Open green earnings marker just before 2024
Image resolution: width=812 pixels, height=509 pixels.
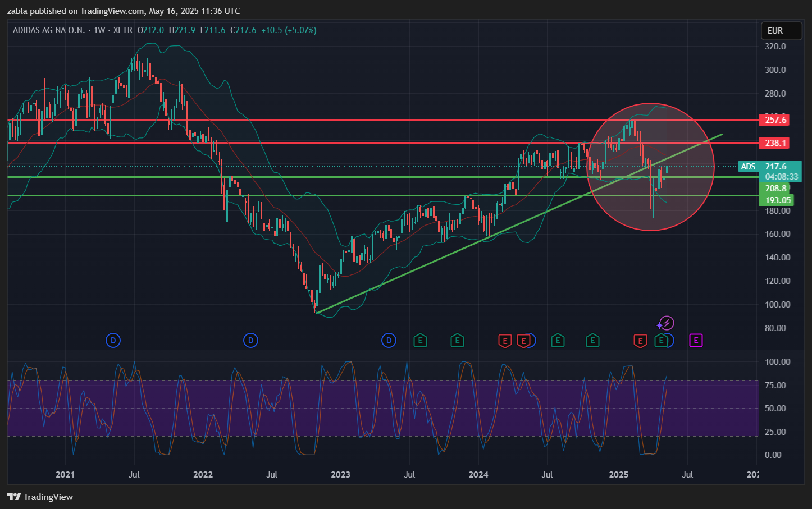pyautogui.click(x=457, y=340)
